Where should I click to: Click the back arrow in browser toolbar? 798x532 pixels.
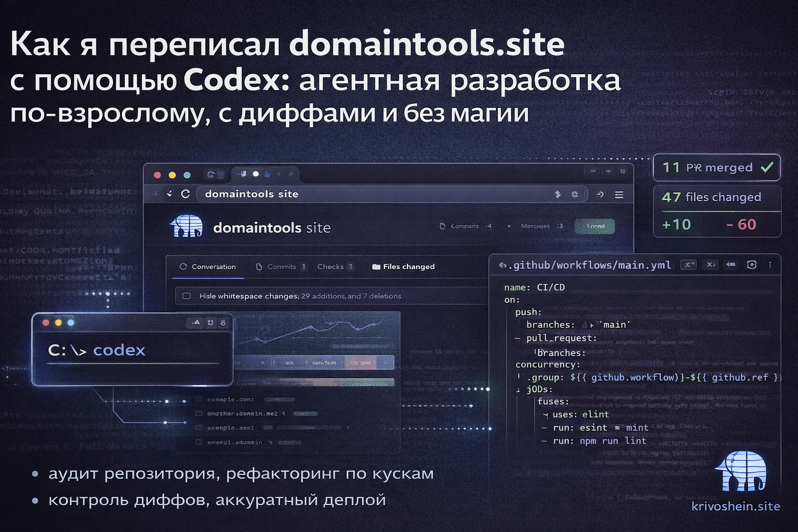[x=157, y=194]
